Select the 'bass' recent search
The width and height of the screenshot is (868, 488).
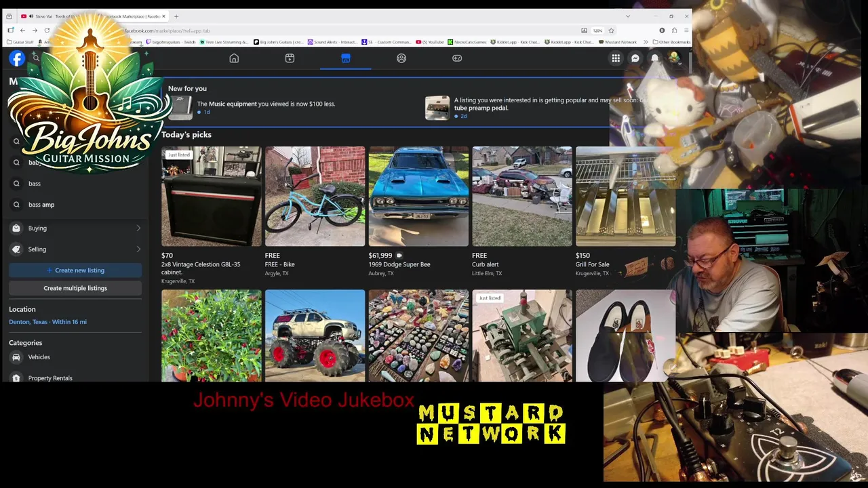coord(75,184)
